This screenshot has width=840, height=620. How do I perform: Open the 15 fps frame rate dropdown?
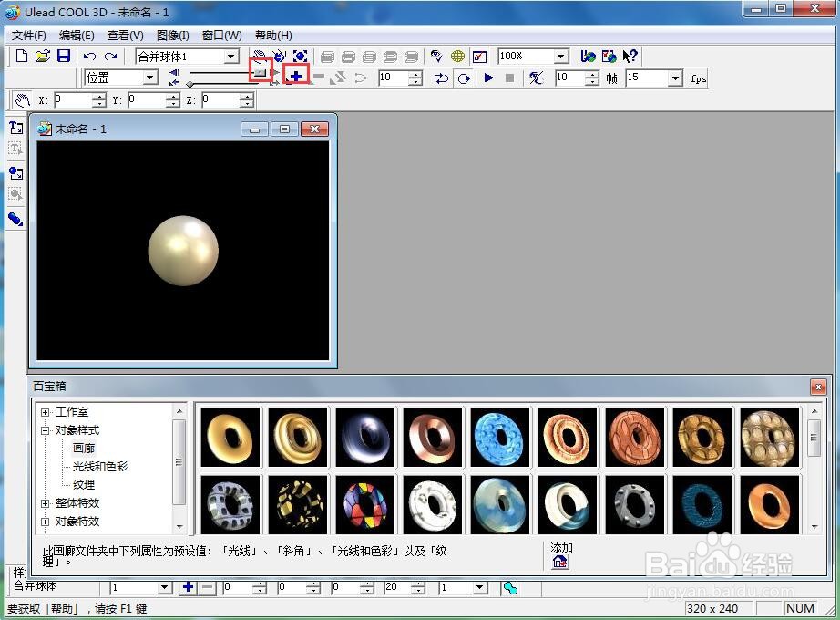point(676,78)
